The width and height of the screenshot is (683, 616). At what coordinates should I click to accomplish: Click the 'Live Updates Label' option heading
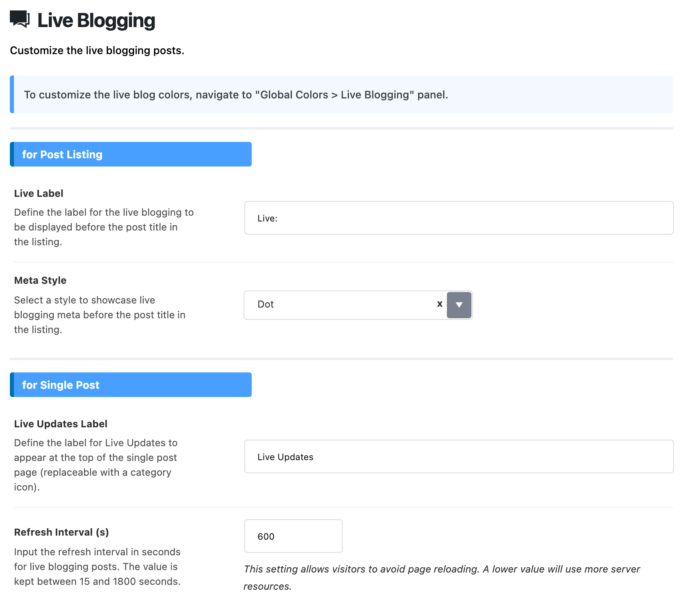pyautogui.click(x=61, y=424)
